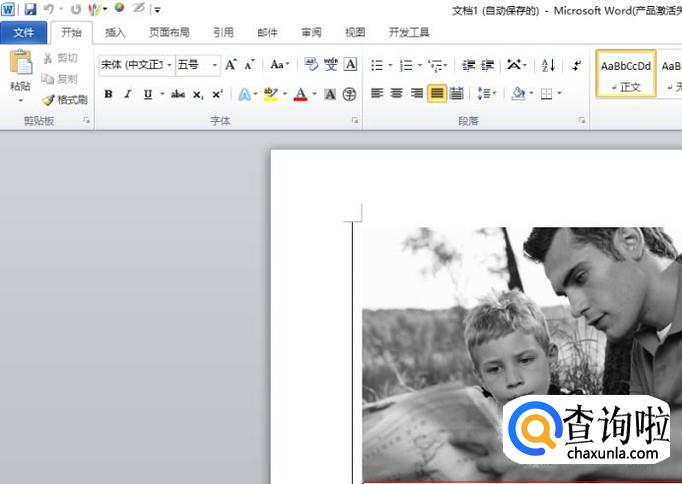Toggle italic formatting
The height and width of the screenshot is (484, 682).
pyautogui.click(x=128, y=95)
